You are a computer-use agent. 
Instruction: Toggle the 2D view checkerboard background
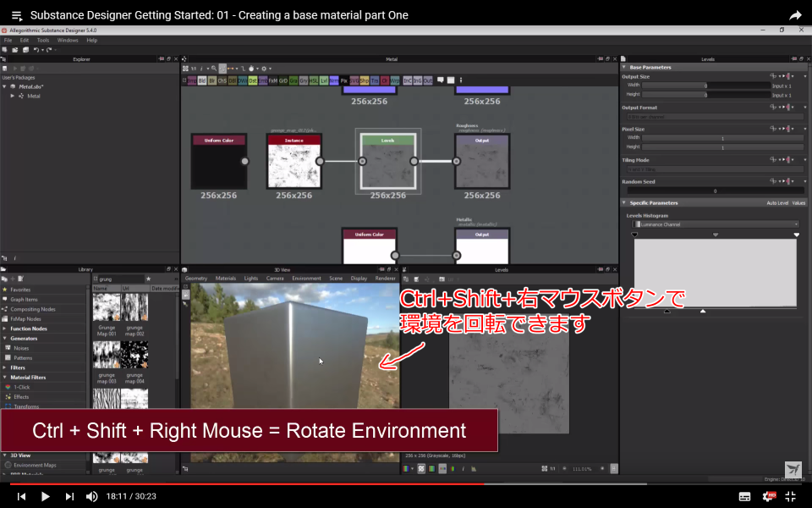coord(421,468)
